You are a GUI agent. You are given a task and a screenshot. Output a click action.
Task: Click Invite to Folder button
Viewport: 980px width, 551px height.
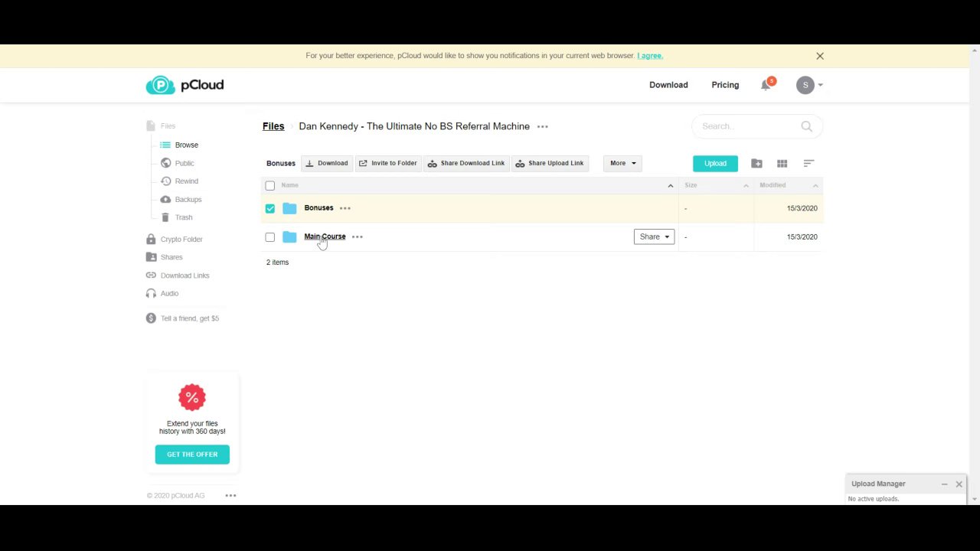point(388,163)
